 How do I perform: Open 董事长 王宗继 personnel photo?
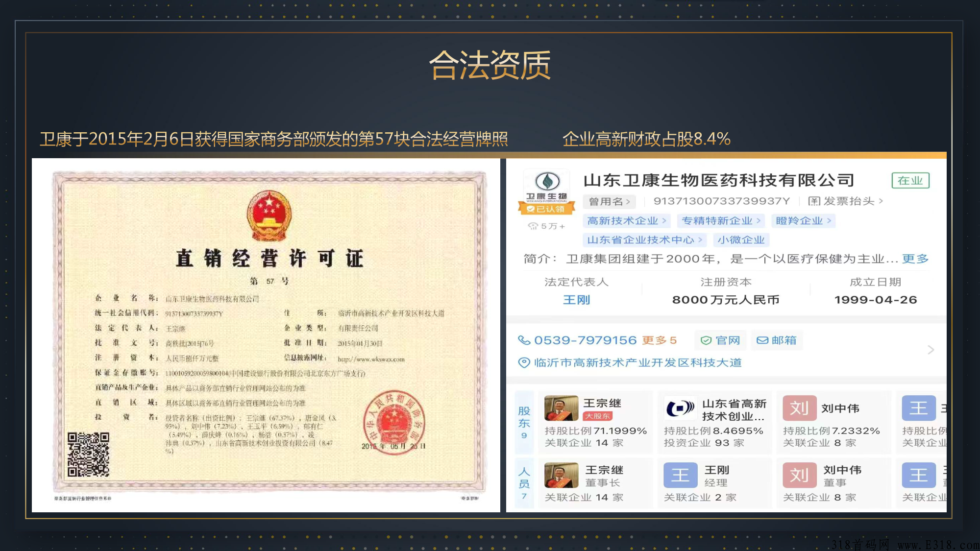(x=561, y=475)
